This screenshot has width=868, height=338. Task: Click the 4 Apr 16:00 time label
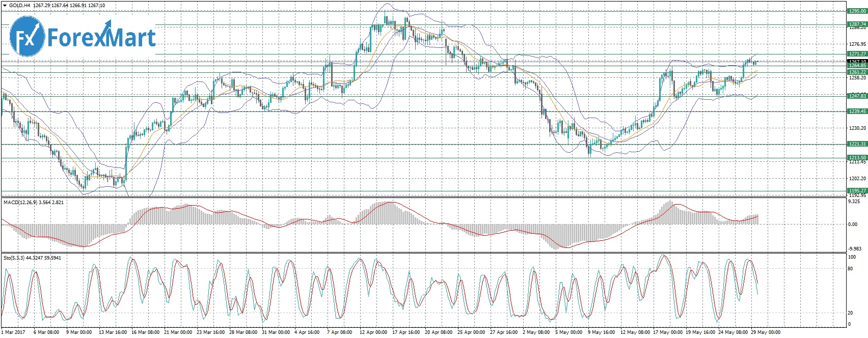point(307,332)
